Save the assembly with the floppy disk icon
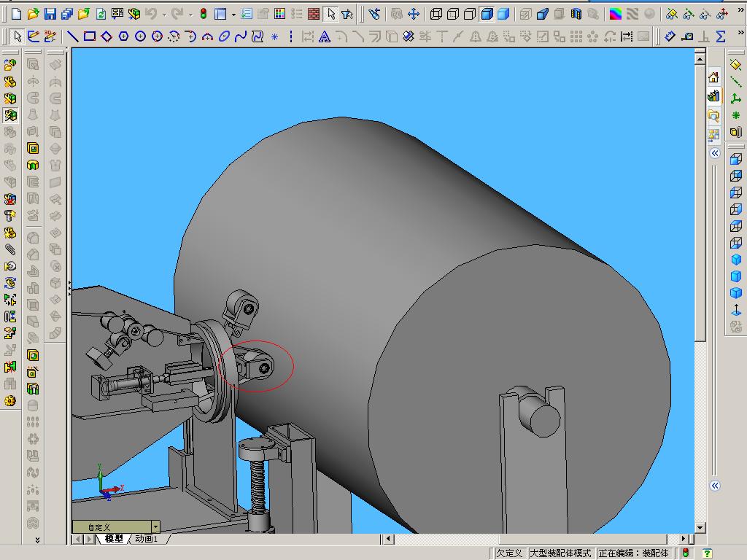The width and height of the screenshot is (747, 560). click(50, 15)
